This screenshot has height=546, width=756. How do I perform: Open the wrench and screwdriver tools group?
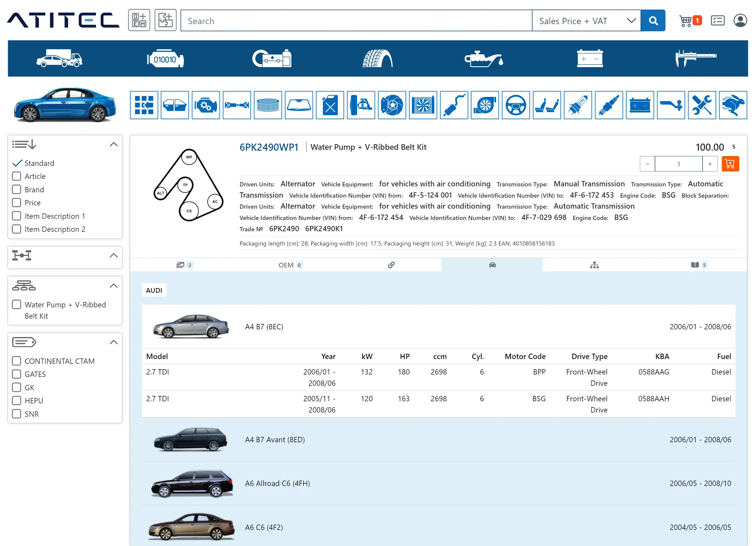(702, 105)
